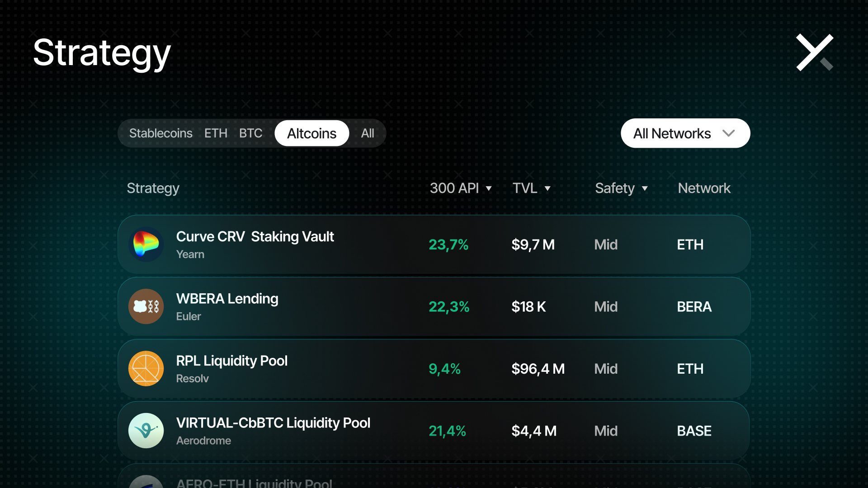The width and height of the screenshot is (868, 488).
Task: Sort by Safety column arrow
Action: 645,188
